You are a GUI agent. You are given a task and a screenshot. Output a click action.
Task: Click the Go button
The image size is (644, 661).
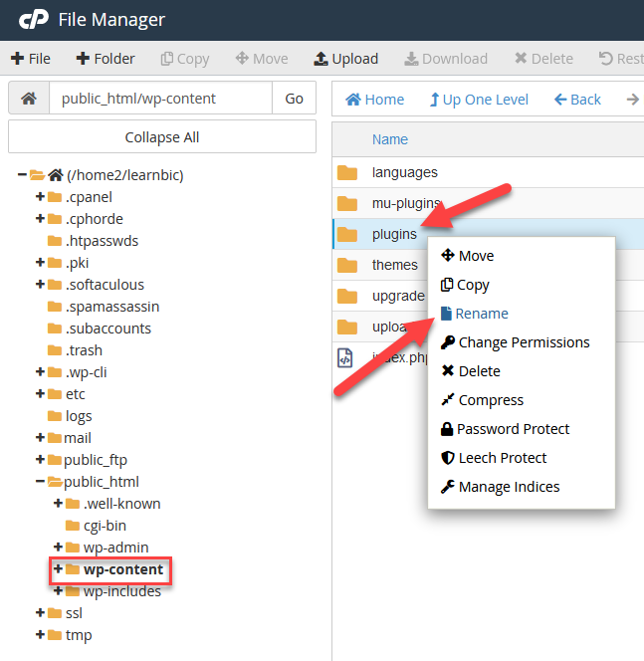point(294,99)
